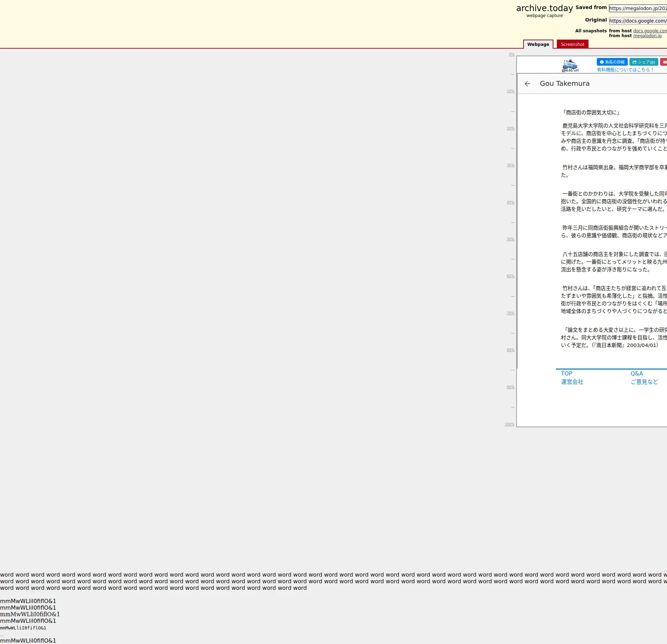Click the Original URL field
Viewport: 667px width, 644px height.
tap(637, 21)
